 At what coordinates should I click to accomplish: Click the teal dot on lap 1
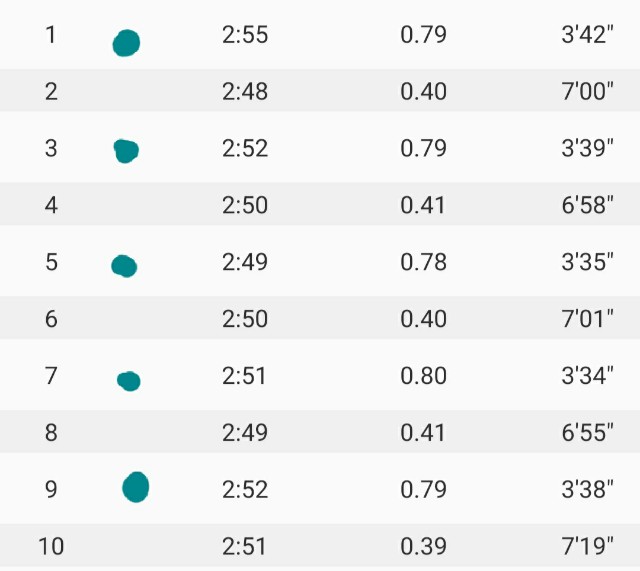[127, 43]
